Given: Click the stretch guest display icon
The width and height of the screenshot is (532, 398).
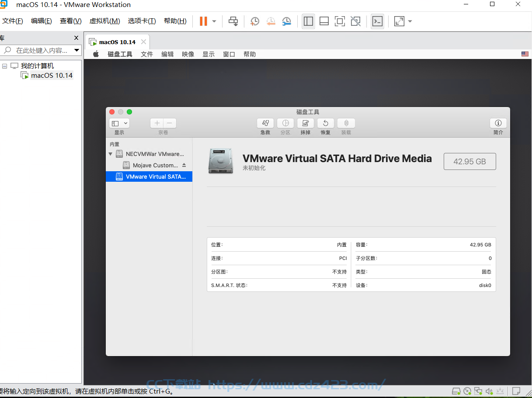Looking at the screenshot, I should point(399,21).
